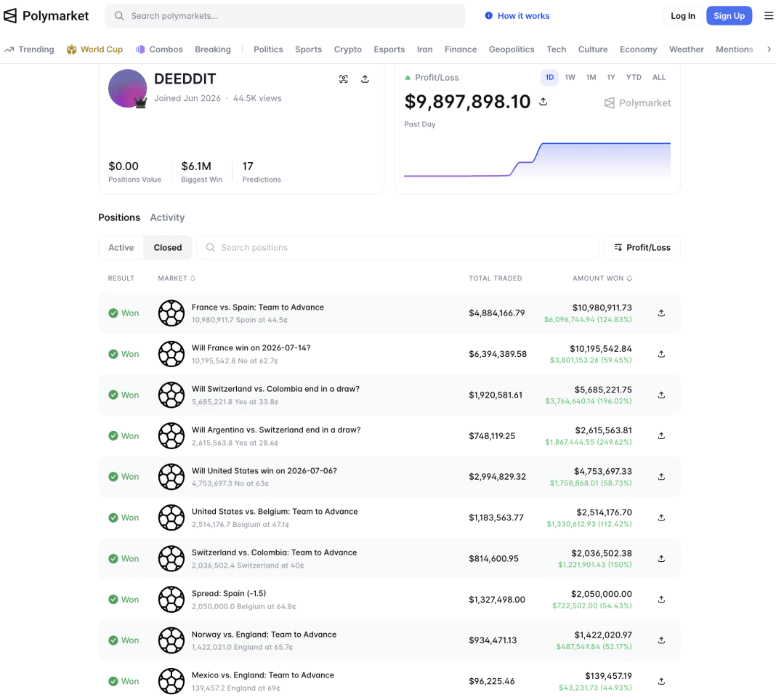Click the Combos icon in the category bar
This screenshot has height=700, width=776.
coord(140,49)
